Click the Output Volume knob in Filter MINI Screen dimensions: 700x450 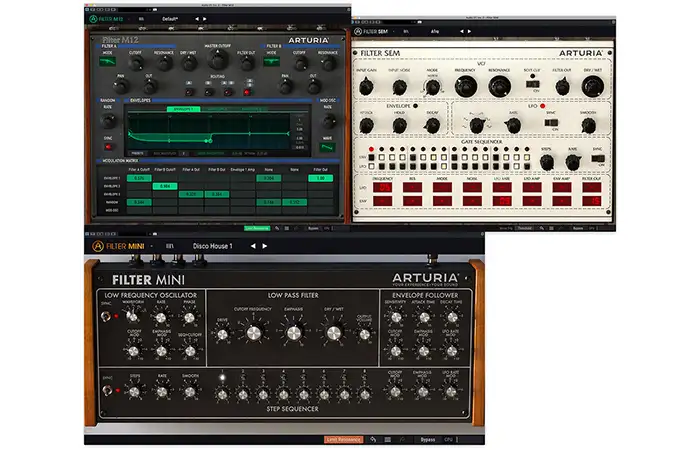[364, 334]
